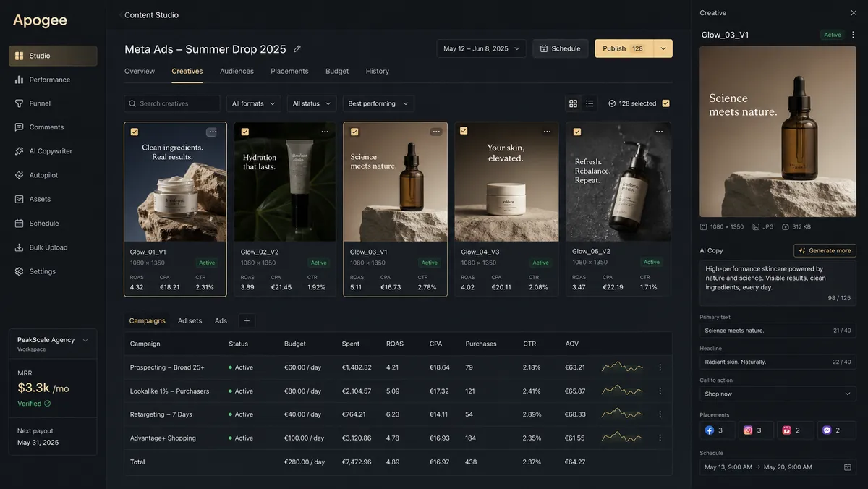Select Instagram placement chip
The image size is (868, 489).
(x=756, y=430)
